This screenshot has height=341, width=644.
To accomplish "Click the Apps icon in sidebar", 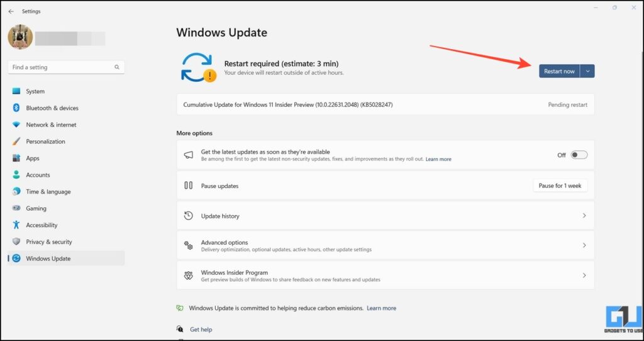I will 16,158.
